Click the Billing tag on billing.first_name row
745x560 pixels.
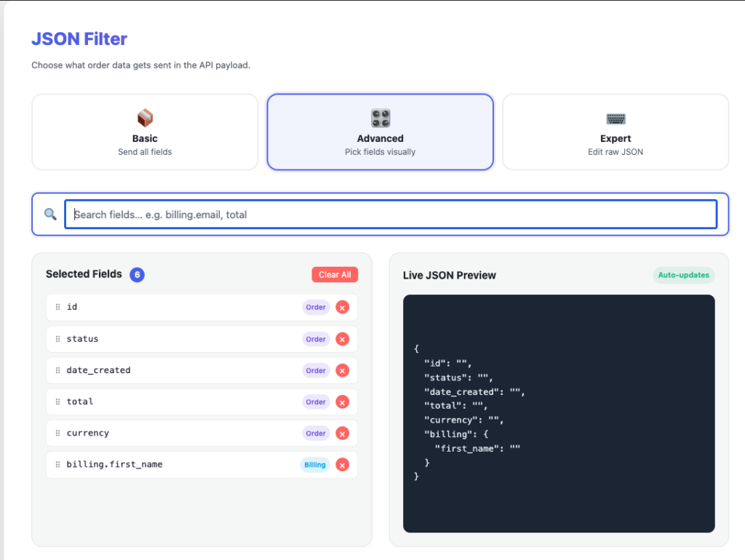point(314,465)
